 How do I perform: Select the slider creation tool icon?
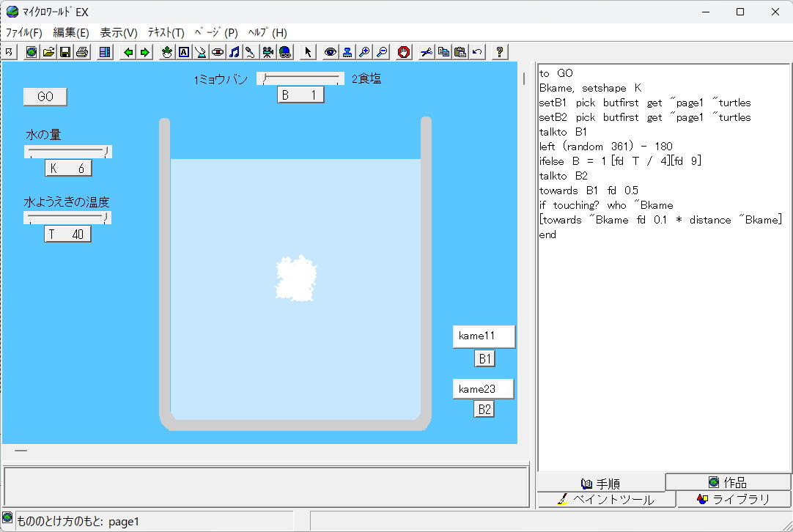pyautogui.click(x=201, y=52)
